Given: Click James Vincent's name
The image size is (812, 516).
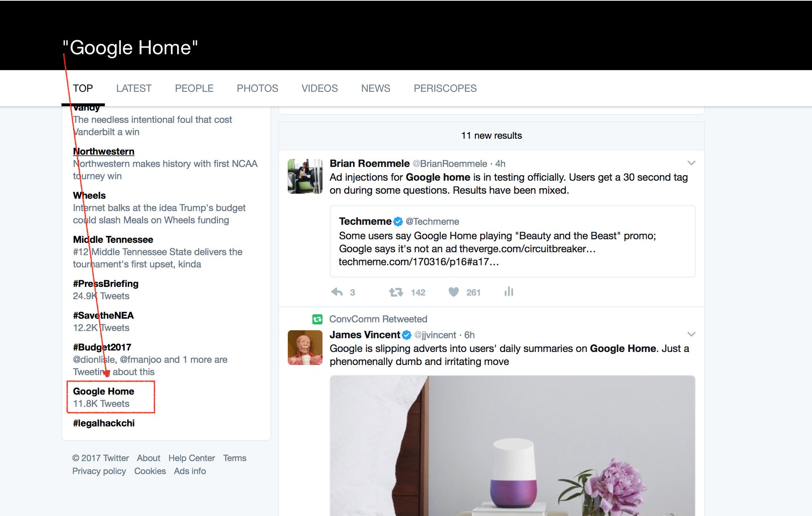Looking at the screenshot, I should point(365,335).
